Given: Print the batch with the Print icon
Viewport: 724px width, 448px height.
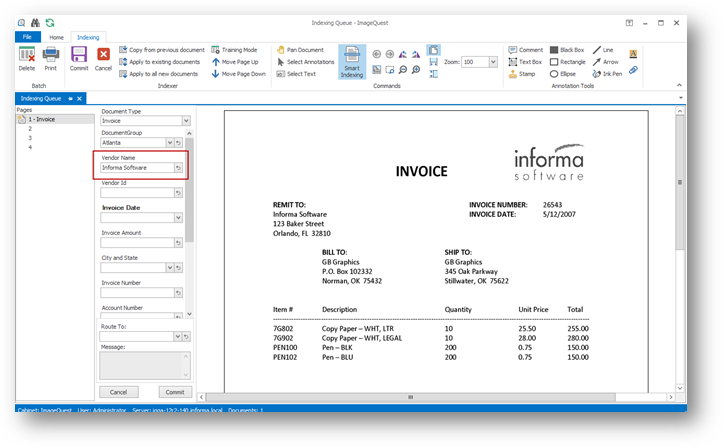Looking at the screenshot, I should coord(51,59).
